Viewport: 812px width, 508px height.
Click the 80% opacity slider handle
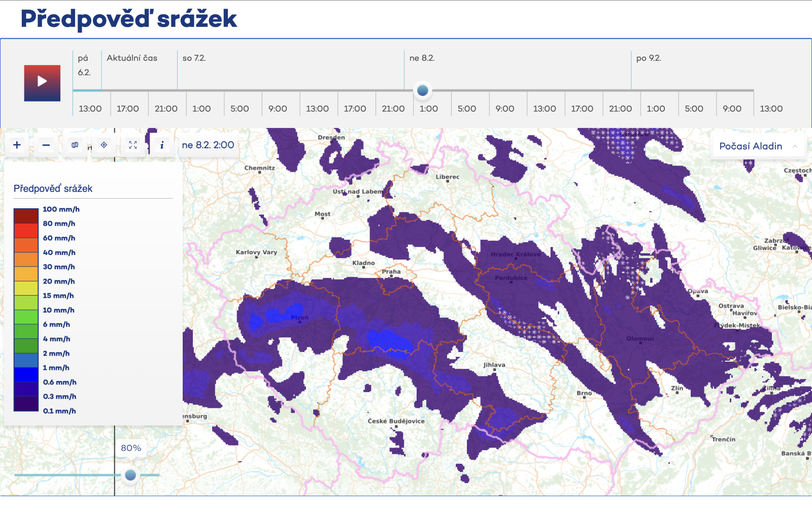130,475
